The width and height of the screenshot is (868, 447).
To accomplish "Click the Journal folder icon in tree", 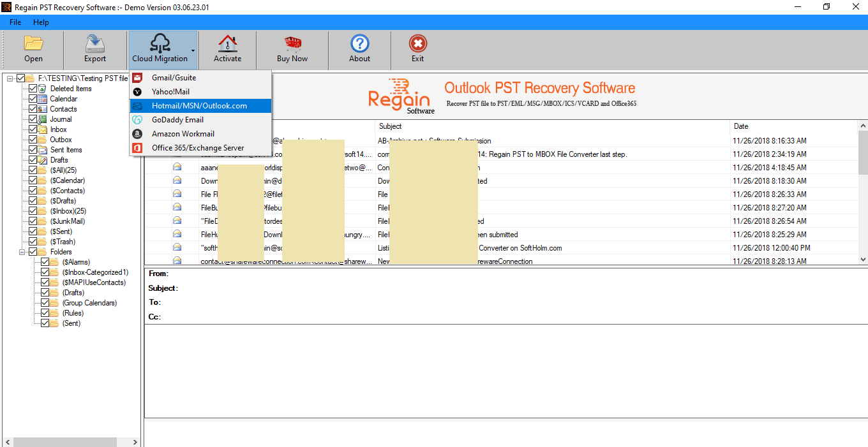I will [x=43, y=119].
